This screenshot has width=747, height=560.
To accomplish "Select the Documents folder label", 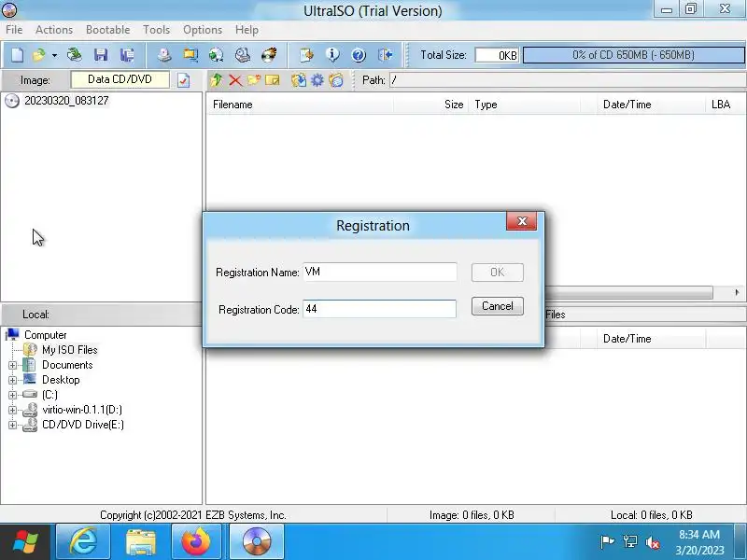I will [67, 365].
